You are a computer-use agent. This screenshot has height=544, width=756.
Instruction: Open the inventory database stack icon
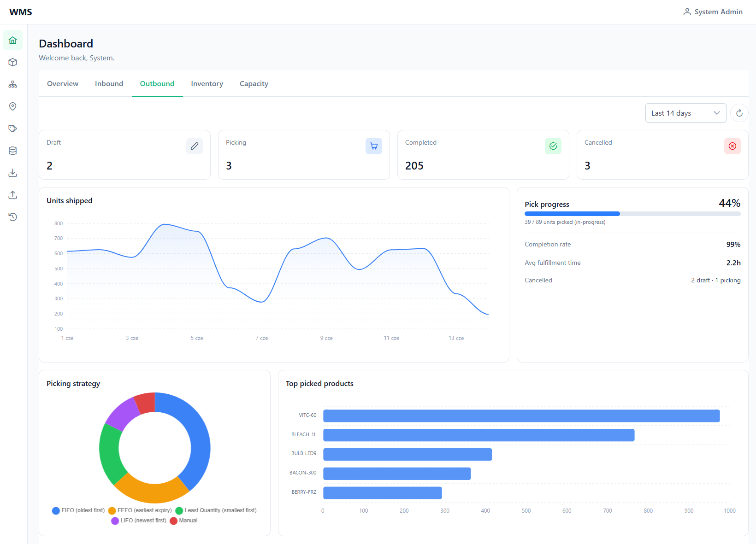[x=13, y=151]
